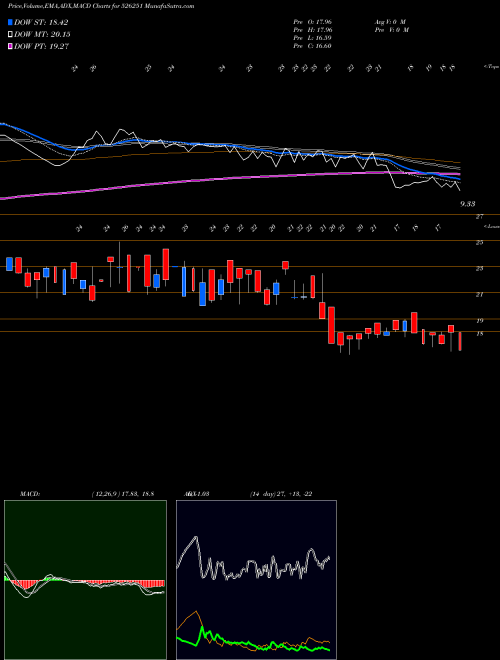Click the MACD parameters '(12,26,9) 17.83, 18.8'

coord(122,494)
